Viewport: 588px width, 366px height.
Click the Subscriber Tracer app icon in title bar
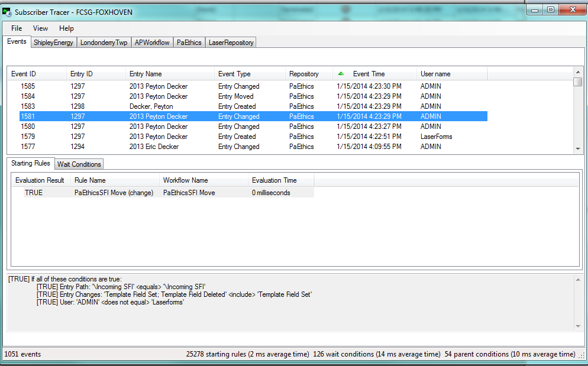(x=8, y=11)
